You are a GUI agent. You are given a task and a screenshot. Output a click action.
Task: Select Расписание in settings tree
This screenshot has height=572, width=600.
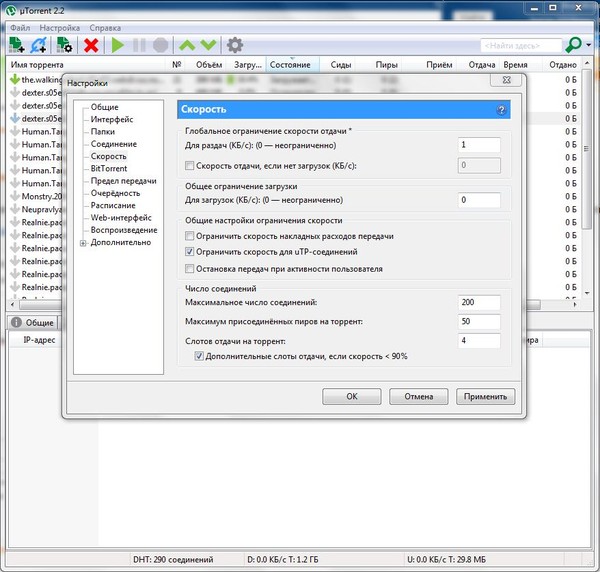[113, 205]
